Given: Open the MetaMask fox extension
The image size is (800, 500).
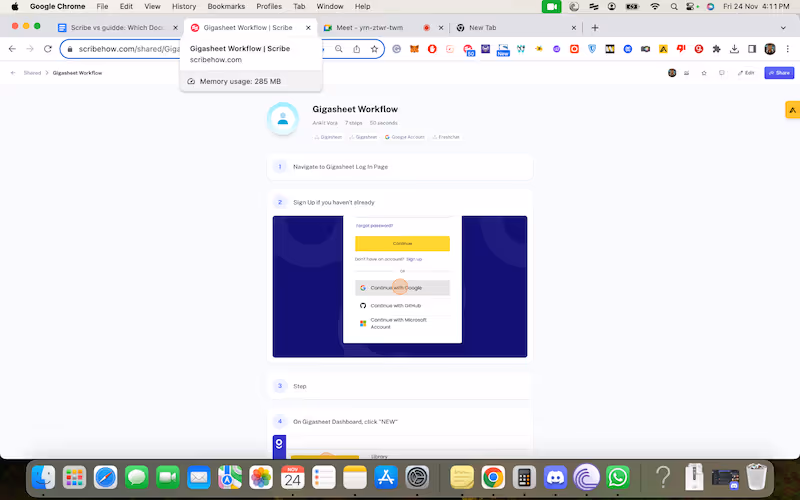Looking at the screenshot, I should 415,49.
